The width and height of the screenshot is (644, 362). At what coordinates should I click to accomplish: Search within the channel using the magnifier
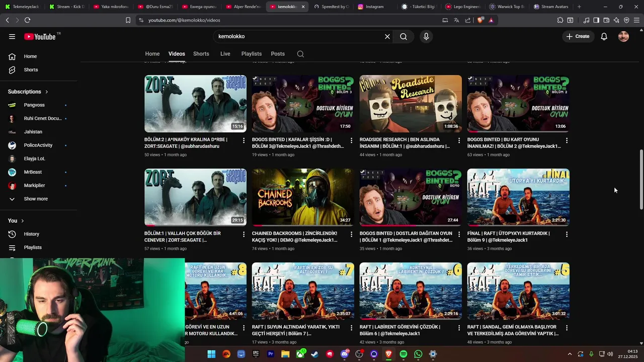pyautogui.click(x=300, y=54)
